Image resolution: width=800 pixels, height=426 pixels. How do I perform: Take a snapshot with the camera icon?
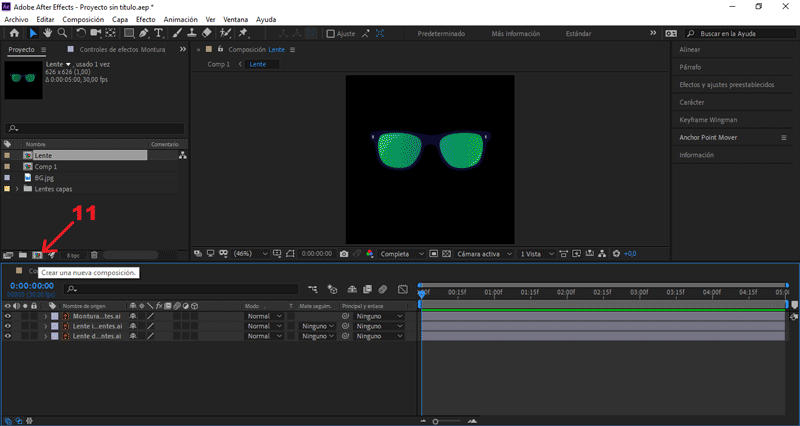click(344, 254)
